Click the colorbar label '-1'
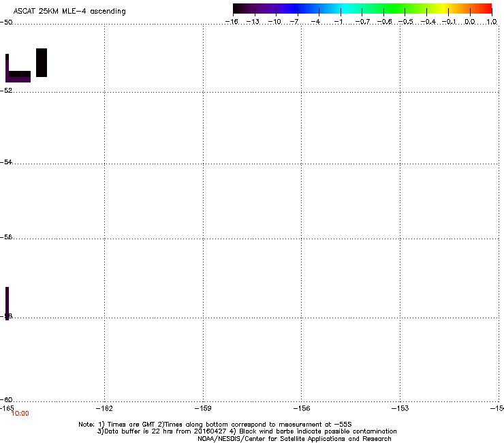 tap(338, 22)
